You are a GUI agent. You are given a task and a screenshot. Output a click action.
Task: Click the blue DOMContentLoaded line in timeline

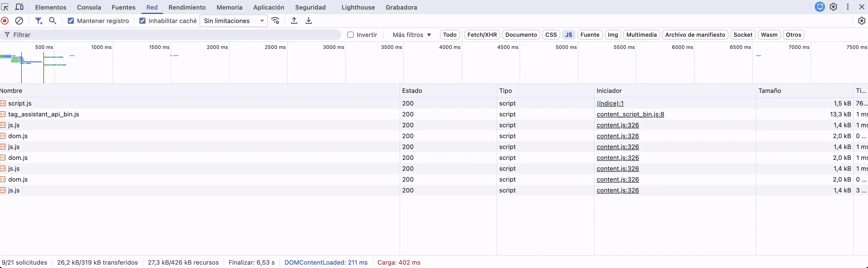click(21, 68)
